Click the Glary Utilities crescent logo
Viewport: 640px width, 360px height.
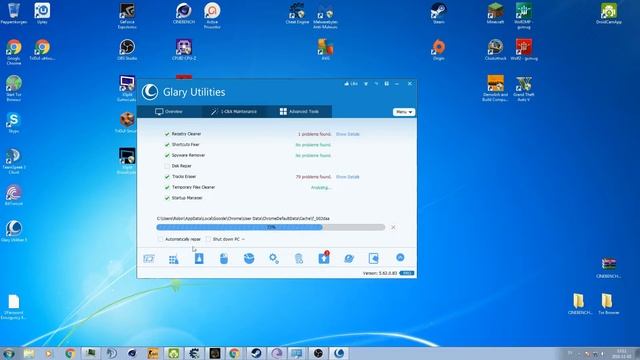click(x=150, y=92)
